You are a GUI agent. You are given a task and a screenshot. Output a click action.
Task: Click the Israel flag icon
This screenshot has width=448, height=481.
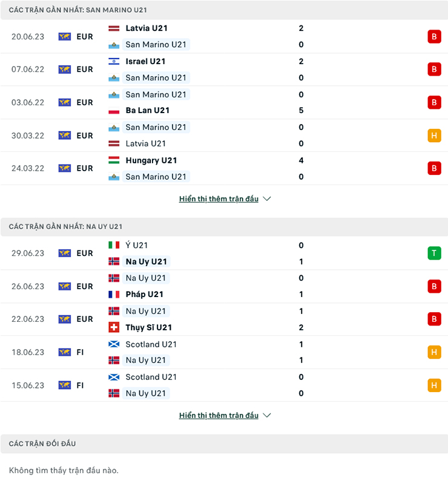click(x=114, y=61)
